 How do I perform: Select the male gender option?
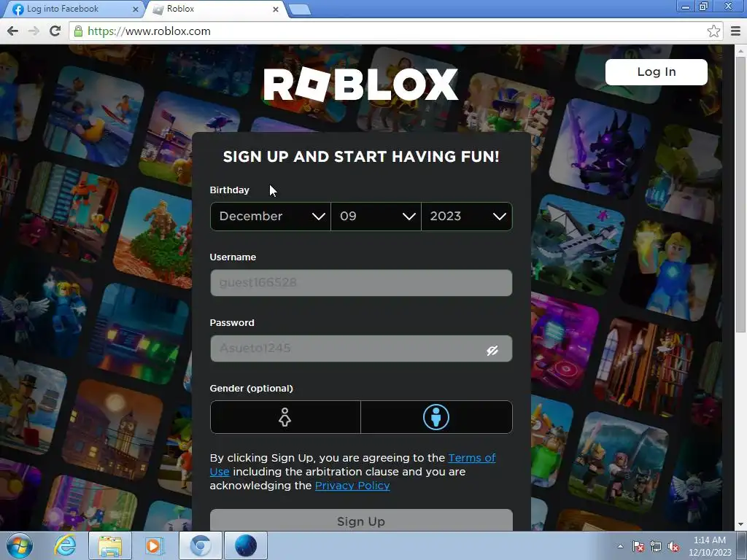(436, 417)
